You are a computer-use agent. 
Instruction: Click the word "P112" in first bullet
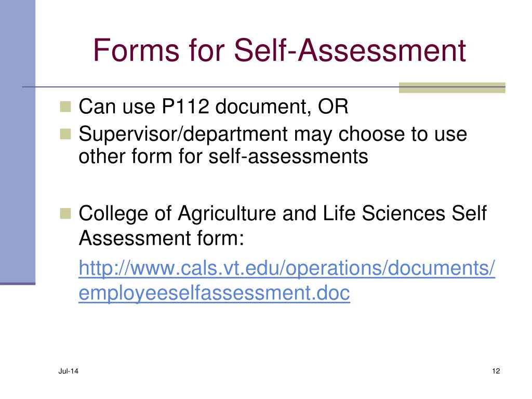(x=185, y=107)
